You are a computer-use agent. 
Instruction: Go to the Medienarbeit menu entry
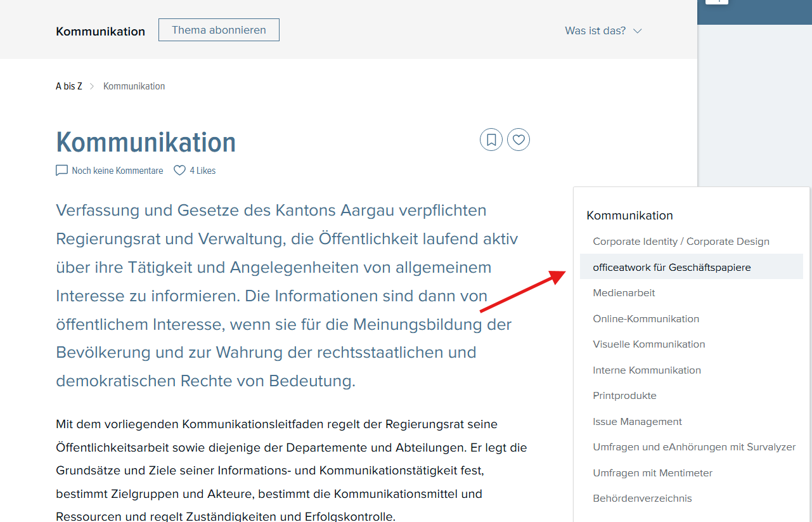[624, 293]
